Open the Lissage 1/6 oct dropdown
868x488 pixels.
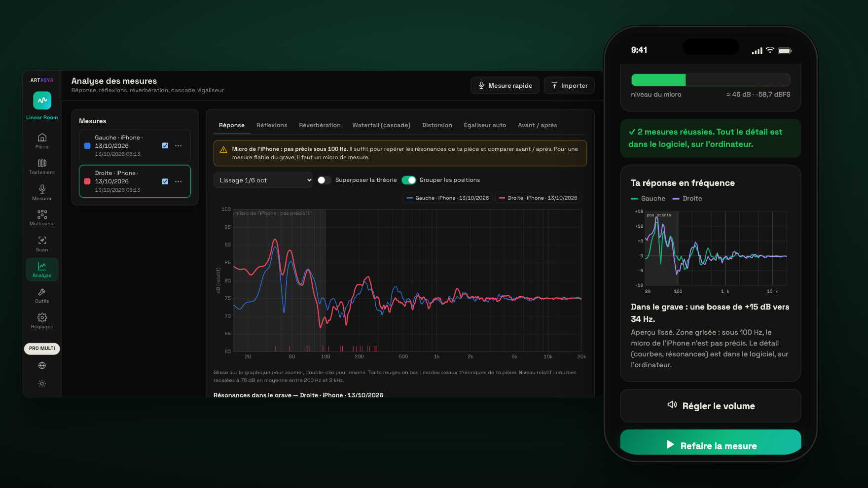pos(263,180)
